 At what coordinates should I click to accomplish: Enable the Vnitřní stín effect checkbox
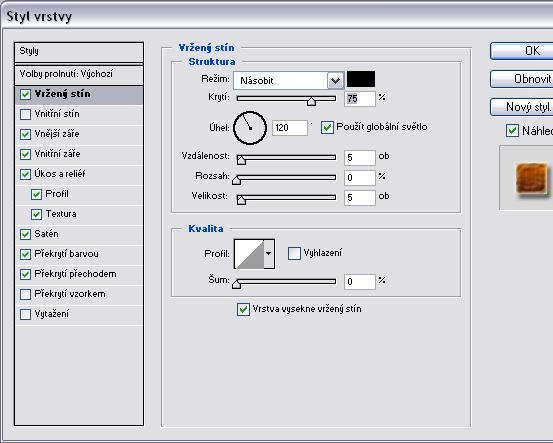tap(25, 114)
